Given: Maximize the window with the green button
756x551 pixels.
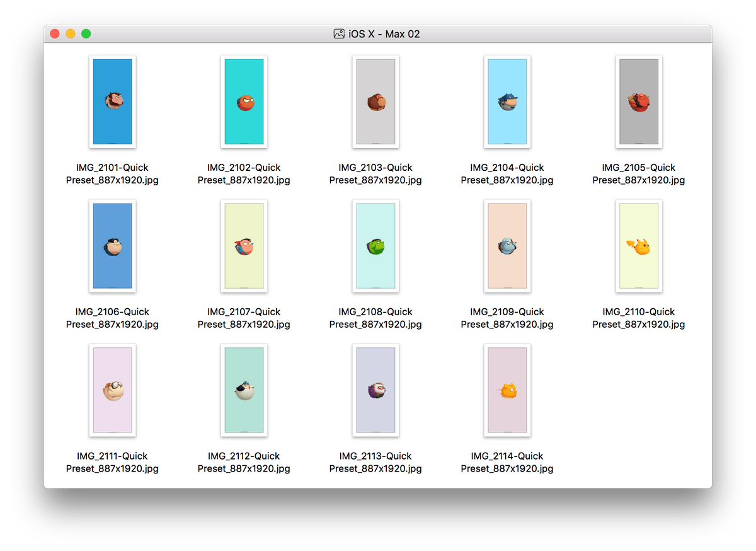Looking at the screenshot, I should (x=86, y=34).
